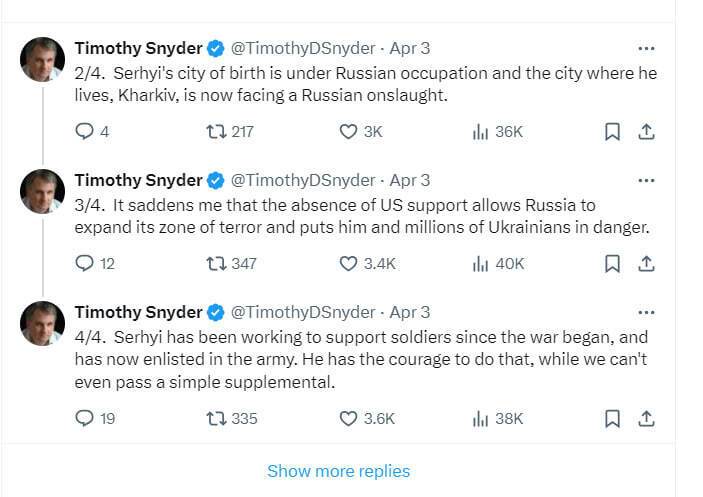Viewport: 703px width, 497px height.
Task: Open more options on 2/4 tweet
Action: (x=646, y=48)
